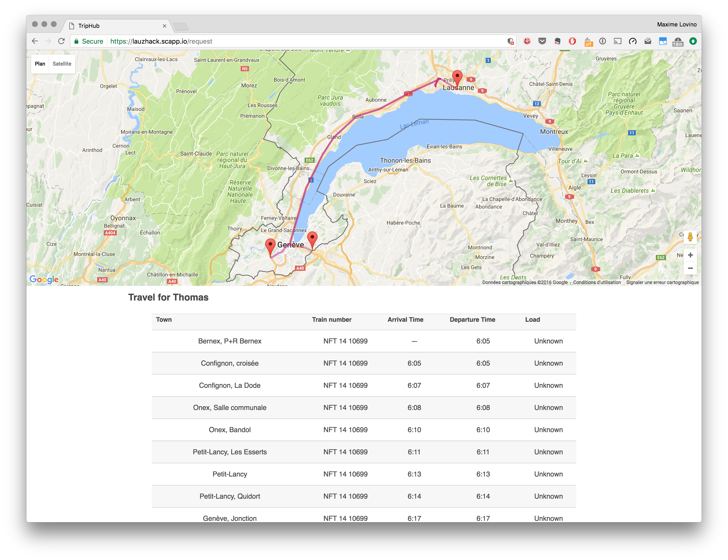Open a new browser tab
Viewport: 728px width, 560px height.
pyautogui.click(x=181, y=26)
